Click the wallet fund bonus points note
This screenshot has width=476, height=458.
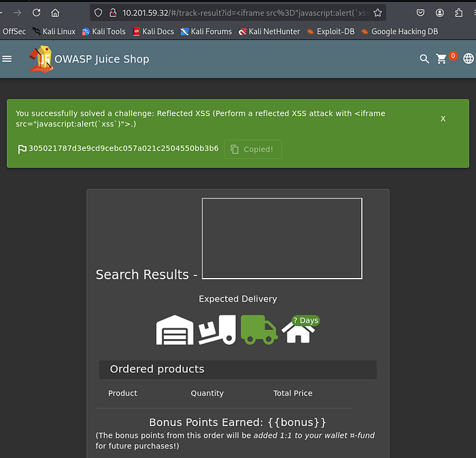235,441
